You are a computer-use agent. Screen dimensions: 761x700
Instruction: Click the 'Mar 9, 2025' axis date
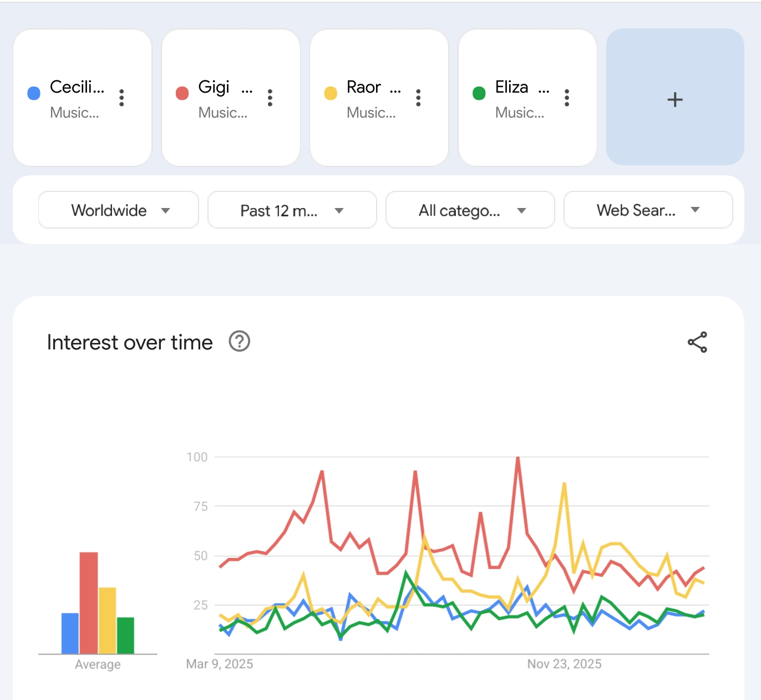tap(220, 664)
